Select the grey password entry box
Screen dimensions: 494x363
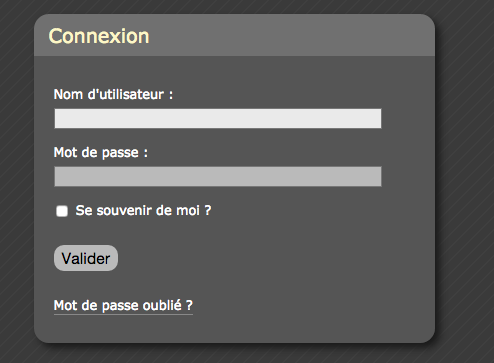(x=218, y=176)
